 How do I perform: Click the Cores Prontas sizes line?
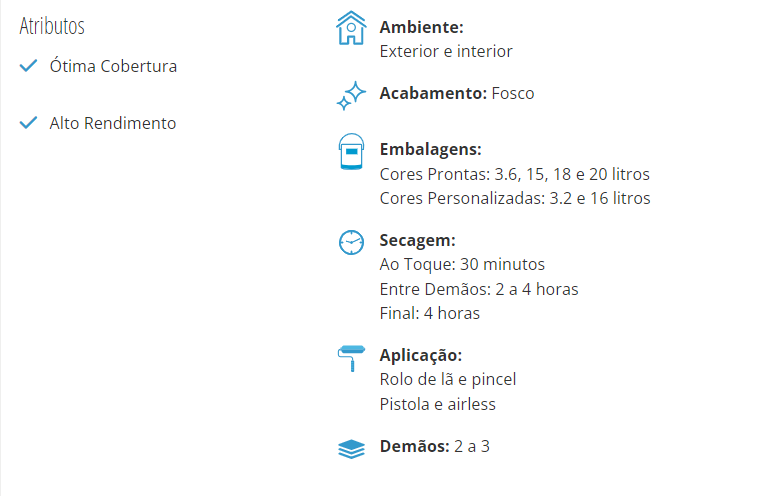(514, 174)
